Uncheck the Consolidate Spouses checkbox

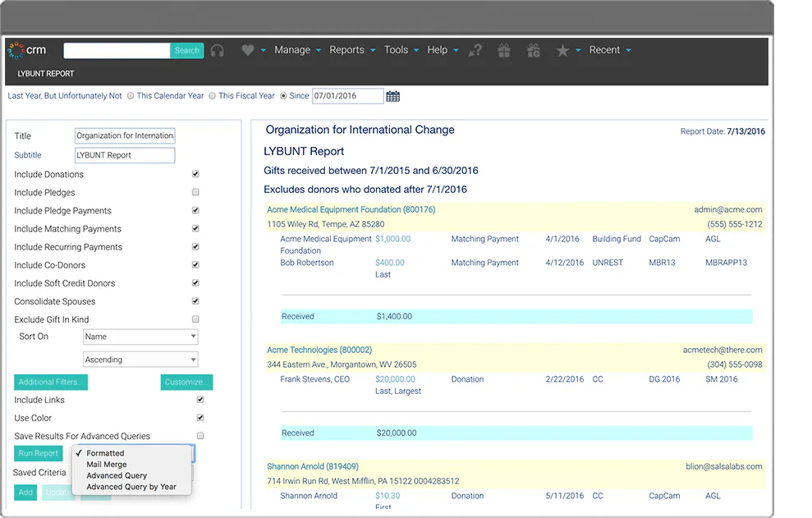click(x=195, y=301)
